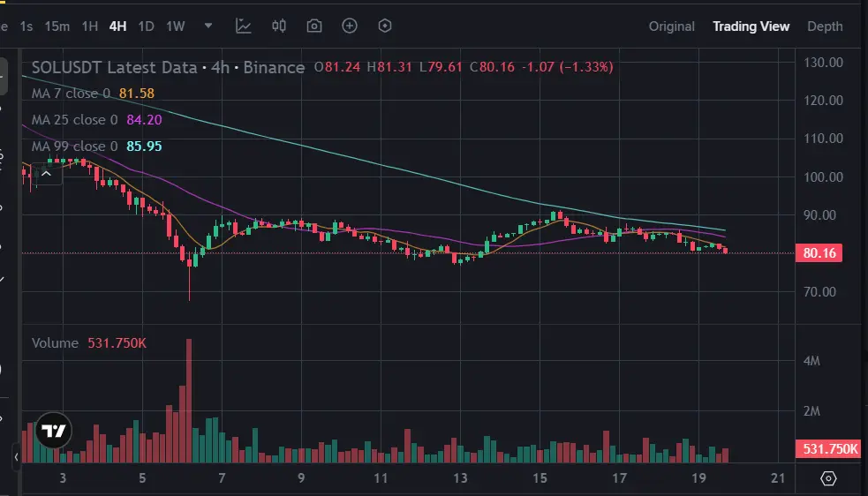Click the Volume indicator label
Viewport: 868px width, 496px height.
pyautogui.click(x=56, y=342)
